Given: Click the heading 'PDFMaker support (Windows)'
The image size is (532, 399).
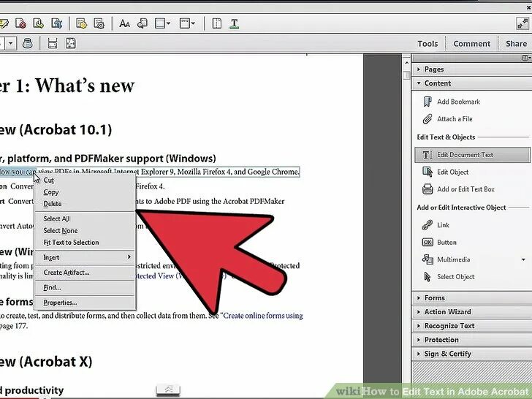Looking at the screenshot, I should pos(145,159).
